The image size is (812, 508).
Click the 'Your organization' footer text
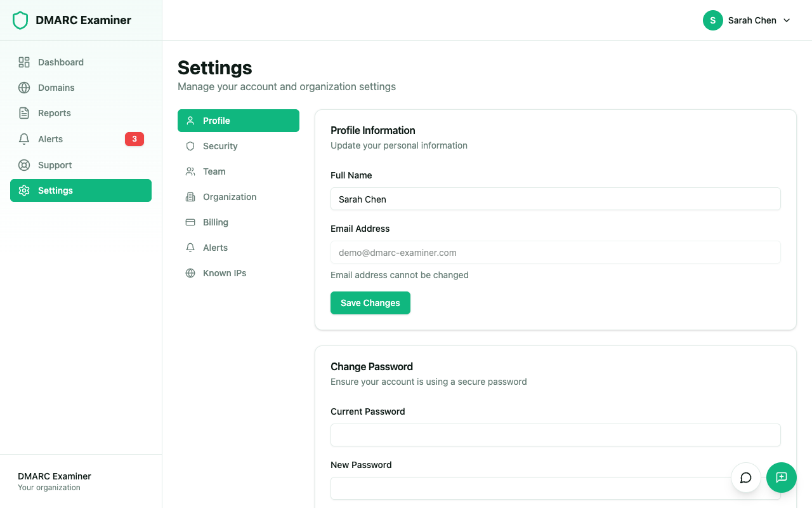coord(49,488)
